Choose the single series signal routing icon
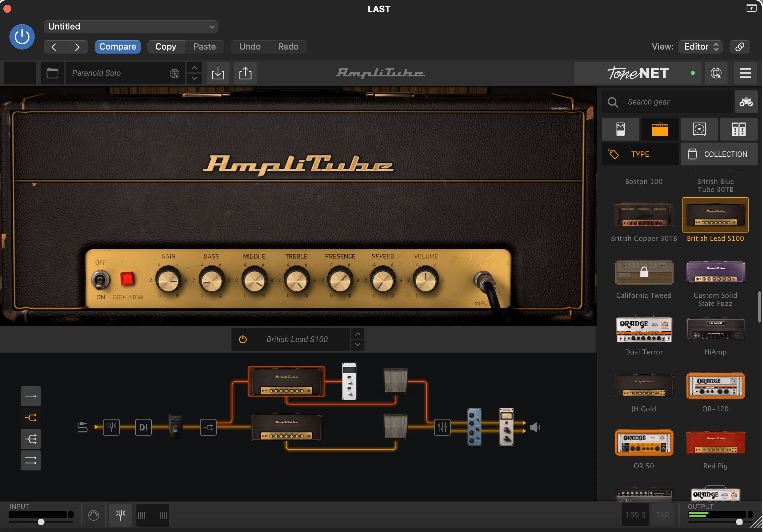This screenshot has height=532, width=763. (31, 396)
